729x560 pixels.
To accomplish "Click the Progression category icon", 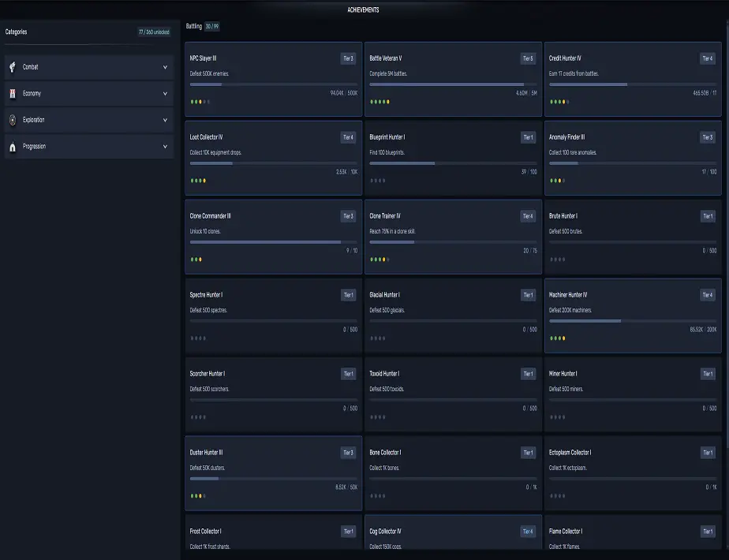I will click(13, 147).
